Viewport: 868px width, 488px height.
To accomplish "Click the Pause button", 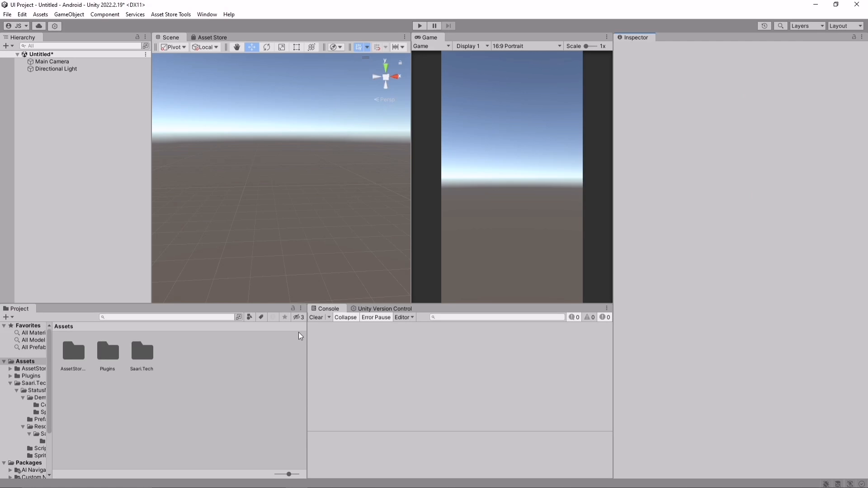I will click(x=434, y=26).
